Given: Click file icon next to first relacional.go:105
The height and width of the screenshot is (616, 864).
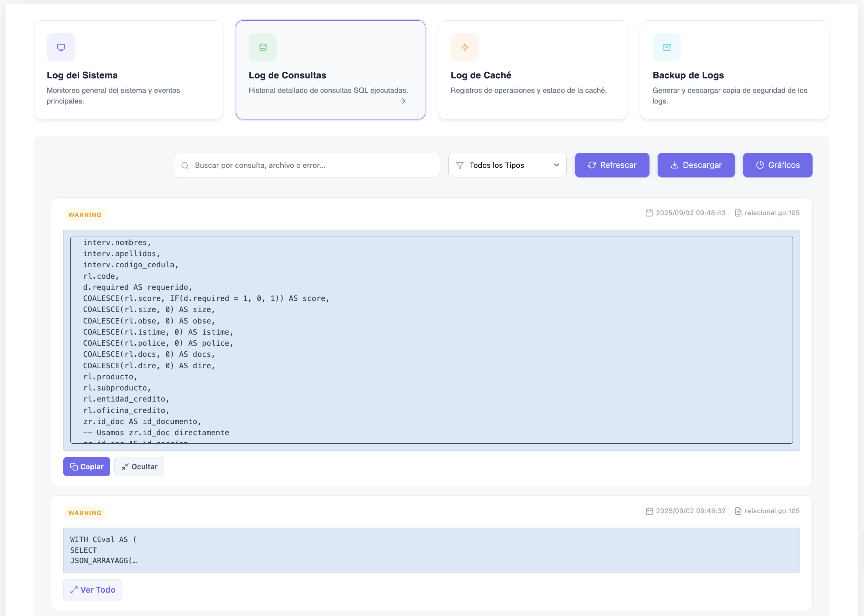Looking at the screenshot, I should 738,213.
